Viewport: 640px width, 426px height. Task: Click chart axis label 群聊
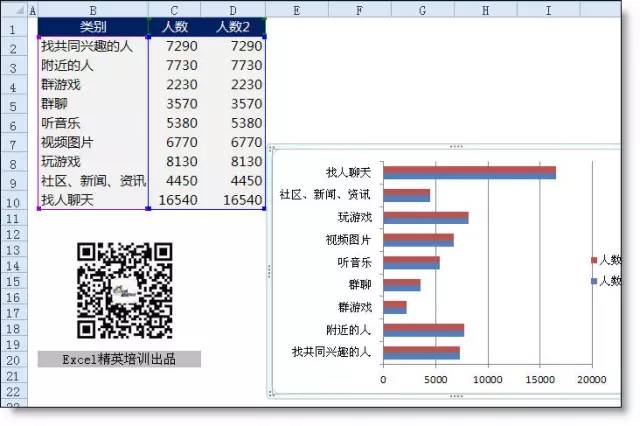tap(360, 284)
